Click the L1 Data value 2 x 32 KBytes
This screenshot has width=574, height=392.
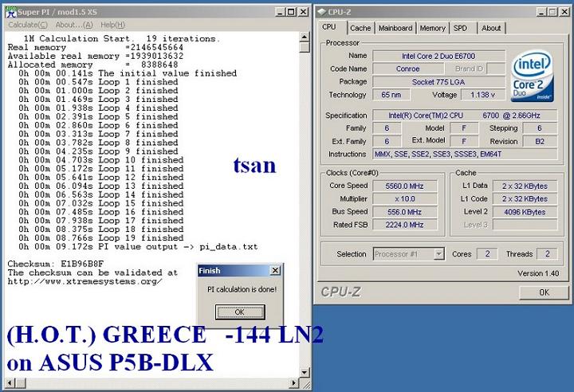coord(525,186)
